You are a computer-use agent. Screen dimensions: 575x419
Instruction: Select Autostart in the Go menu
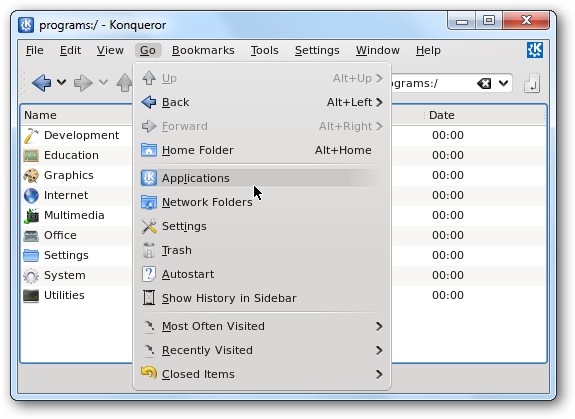pos(262,274)
